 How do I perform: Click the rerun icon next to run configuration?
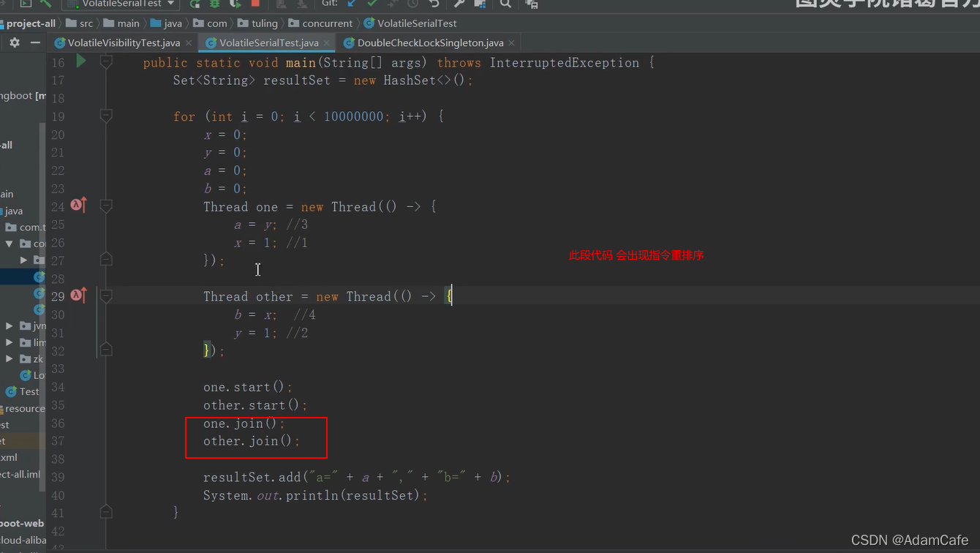point(195,4)
